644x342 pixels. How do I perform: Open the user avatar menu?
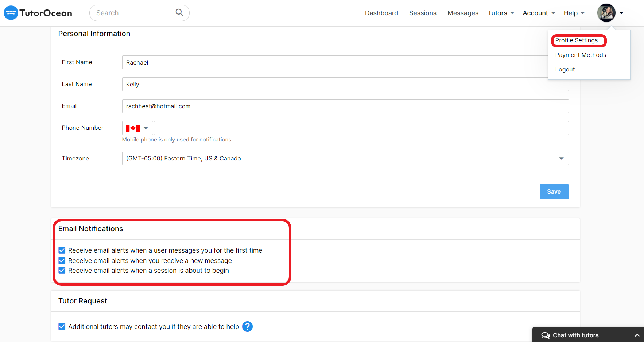(606, 13)
